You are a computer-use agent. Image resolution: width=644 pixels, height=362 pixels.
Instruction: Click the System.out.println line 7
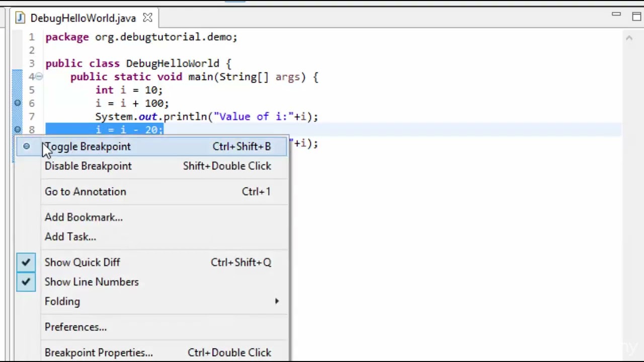(x=207, y=117)
